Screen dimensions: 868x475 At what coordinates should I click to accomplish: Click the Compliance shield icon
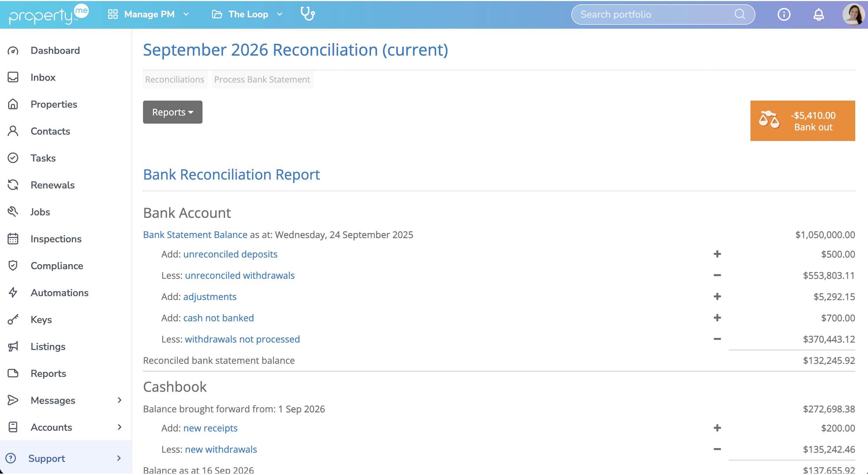coord(13,266)
